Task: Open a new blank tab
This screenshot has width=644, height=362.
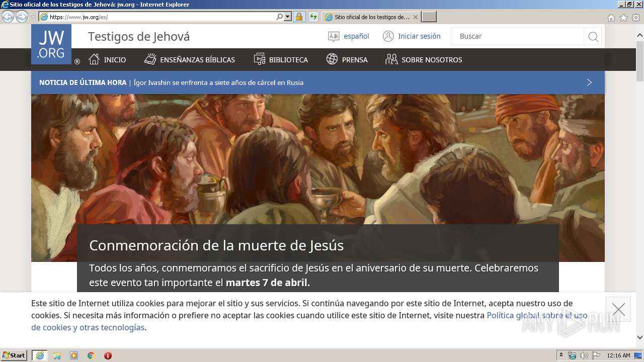Action: pos(429,17)
